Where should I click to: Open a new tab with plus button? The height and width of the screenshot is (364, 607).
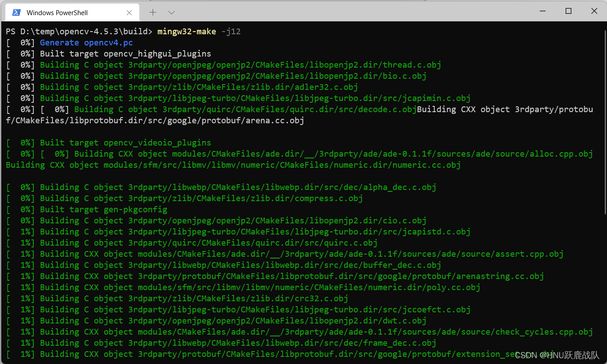[x=153, y=12]
